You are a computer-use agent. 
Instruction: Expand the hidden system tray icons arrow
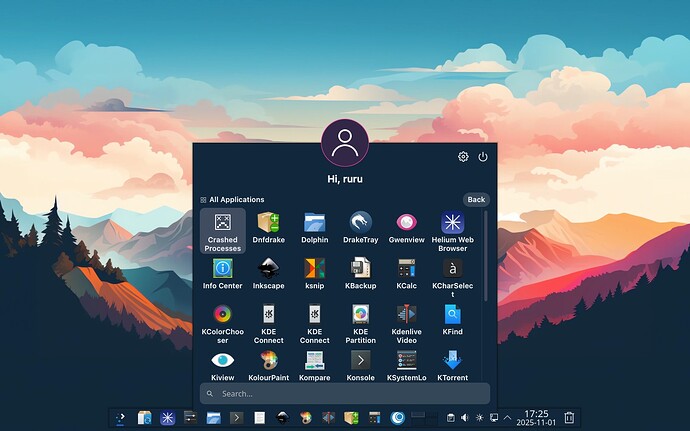(508, 417)
